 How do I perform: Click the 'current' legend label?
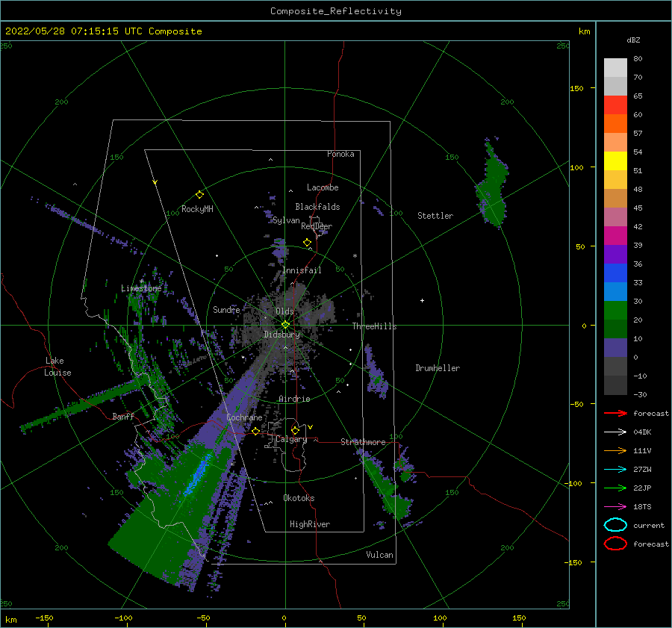tap(649, 525)
